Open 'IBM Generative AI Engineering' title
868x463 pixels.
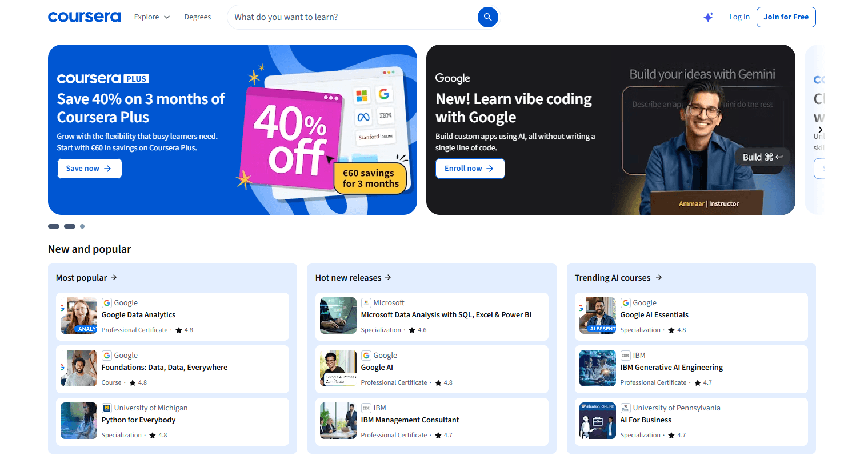click(671, 368)
